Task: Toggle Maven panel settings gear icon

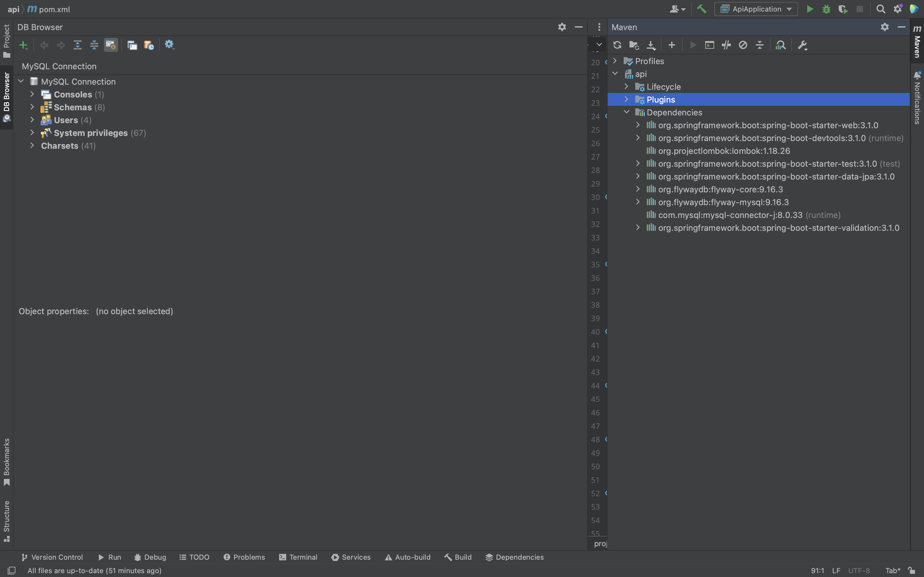Action: [885, 27]
